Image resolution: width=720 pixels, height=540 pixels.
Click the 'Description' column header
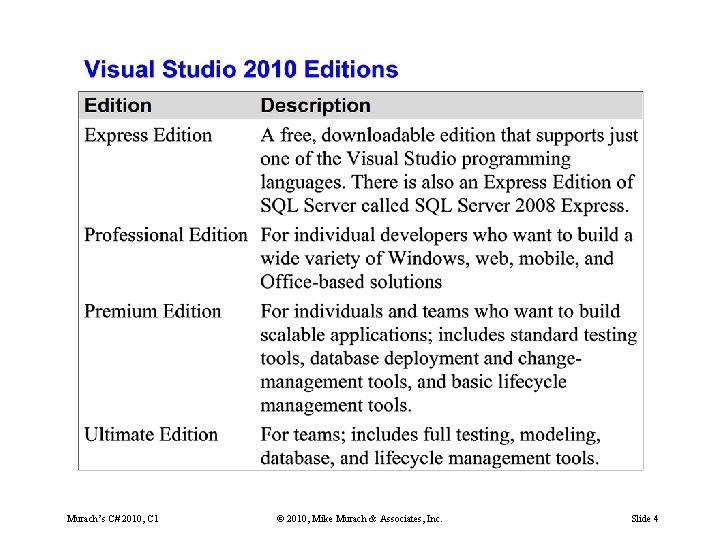[315, 106]
